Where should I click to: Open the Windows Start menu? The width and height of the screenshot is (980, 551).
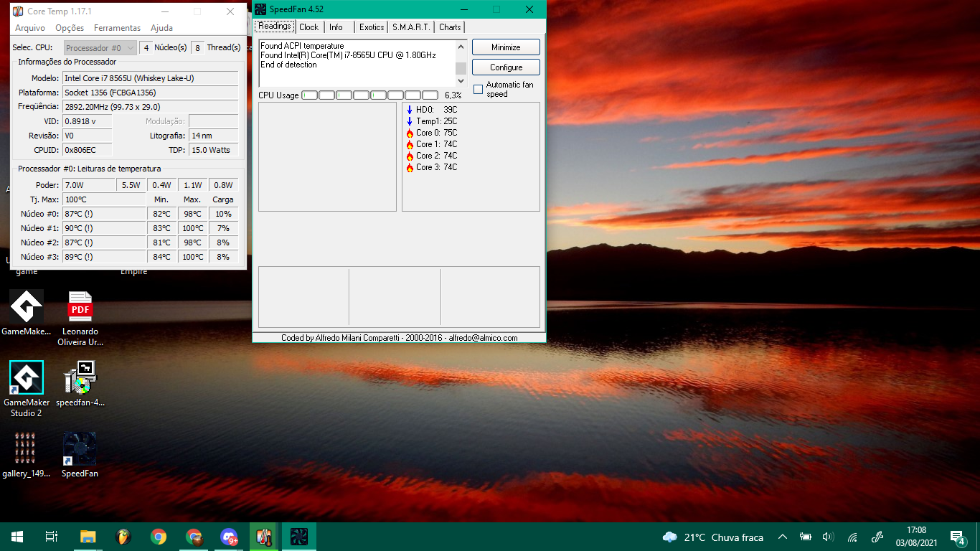pos(17,537)
